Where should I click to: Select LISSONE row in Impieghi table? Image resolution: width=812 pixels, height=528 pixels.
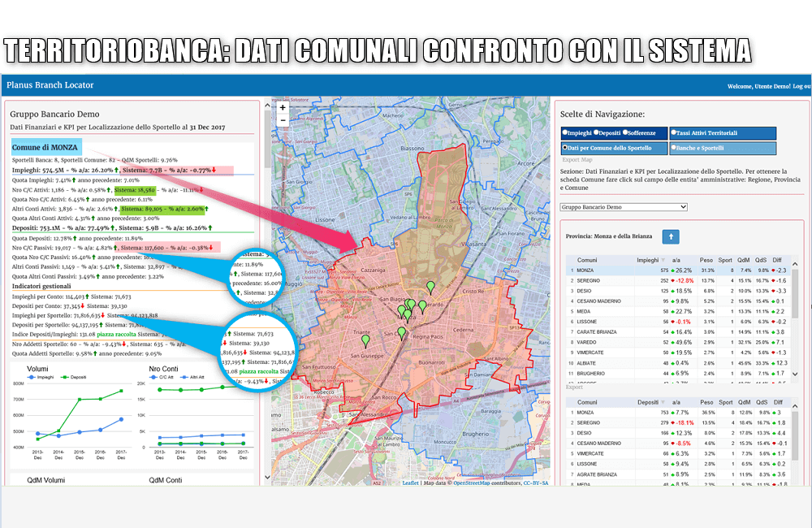[677, 322]
